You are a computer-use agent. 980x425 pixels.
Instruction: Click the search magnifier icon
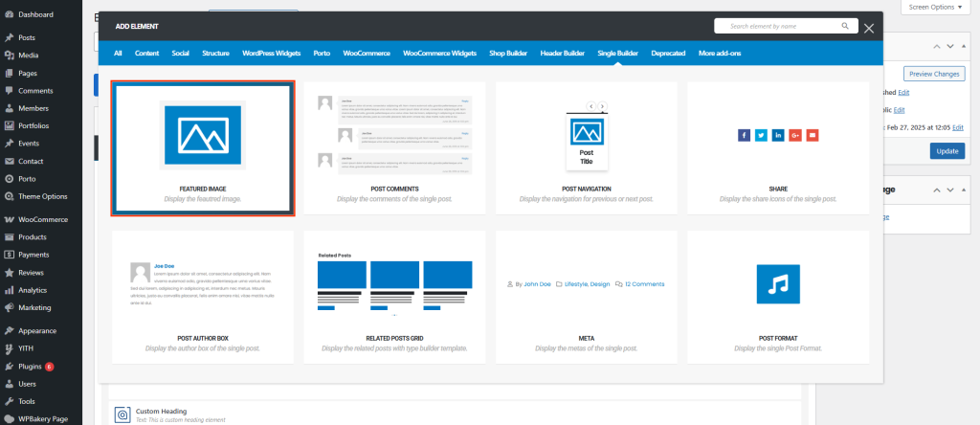click(x=845, y=27)
